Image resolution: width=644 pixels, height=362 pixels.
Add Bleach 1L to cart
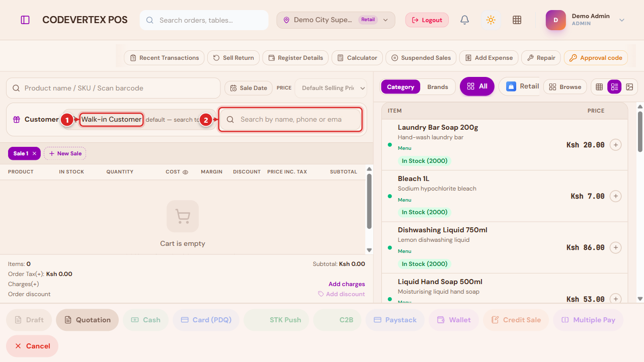tap(615, 196)
